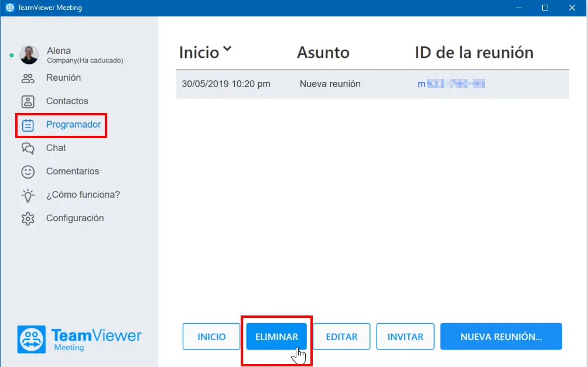Screen dimensions: 588x367
Task: Click the Alena account name
Action: click(59, 50)
